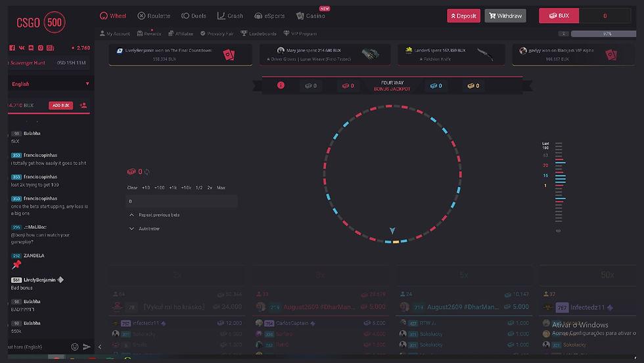Open the CSGO500 home logo
The width and height of the screenshot is (644, 363).
click(x=41, y=22)
